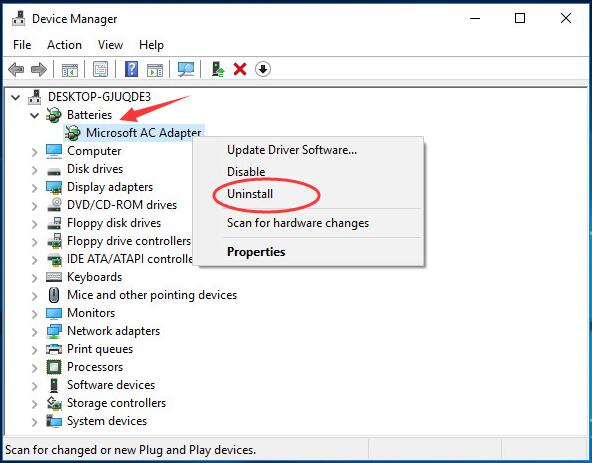Choose Properties in the context menu

256,252
